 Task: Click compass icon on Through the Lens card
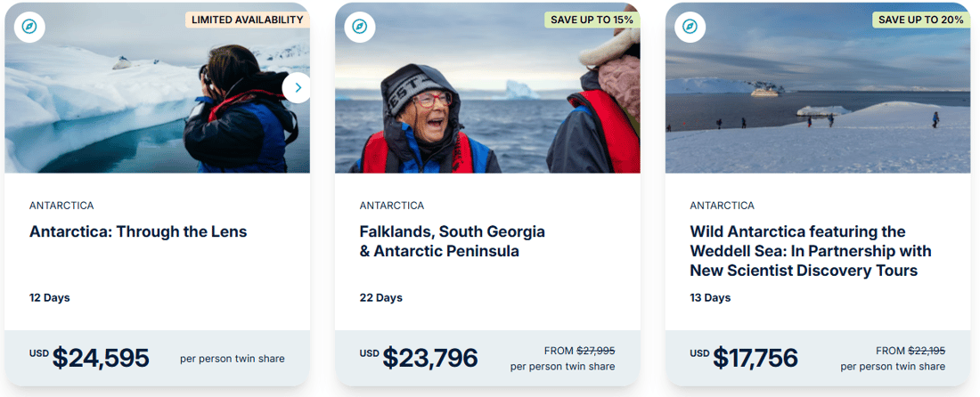pyautogui.click(x=29, y=27)
